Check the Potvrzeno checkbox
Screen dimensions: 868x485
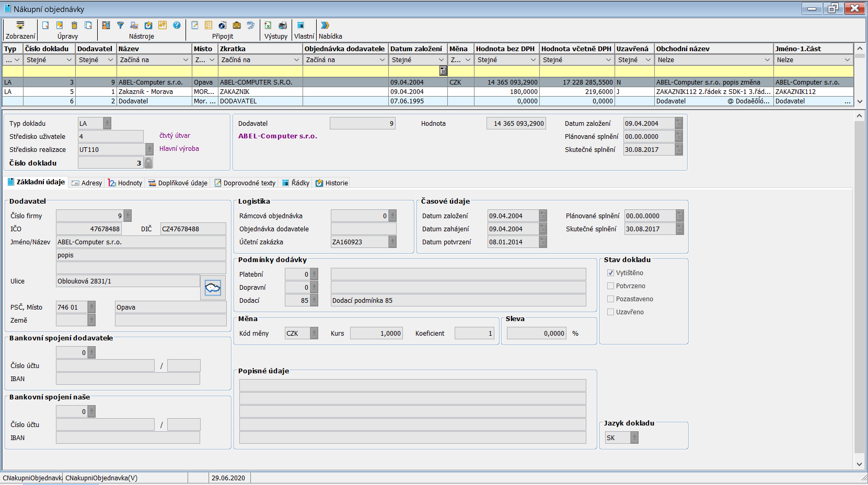coord(610,286)
